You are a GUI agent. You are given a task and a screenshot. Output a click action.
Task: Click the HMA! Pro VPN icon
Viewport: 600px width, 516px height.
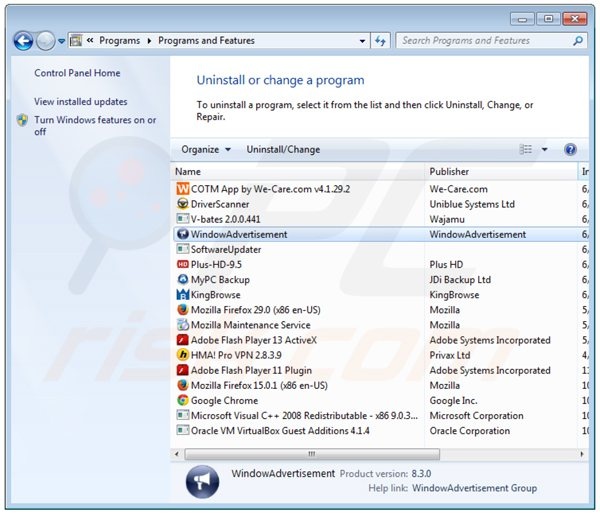pos(183,355)
